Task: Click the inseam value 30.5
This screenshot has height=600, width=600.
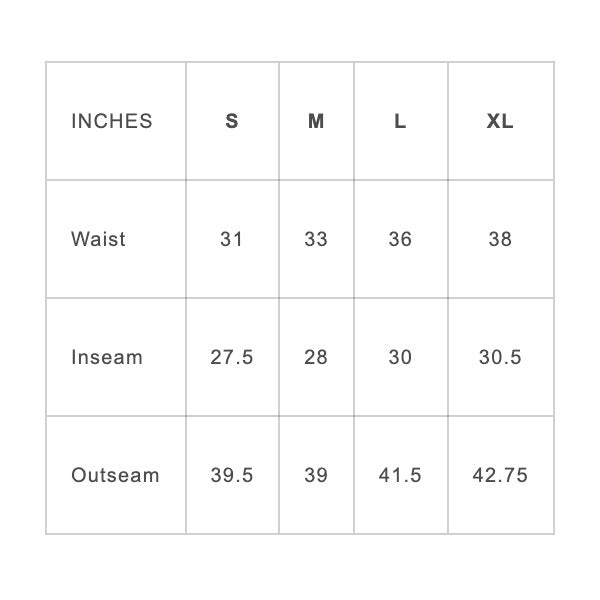Action: (x=500, y=358)
